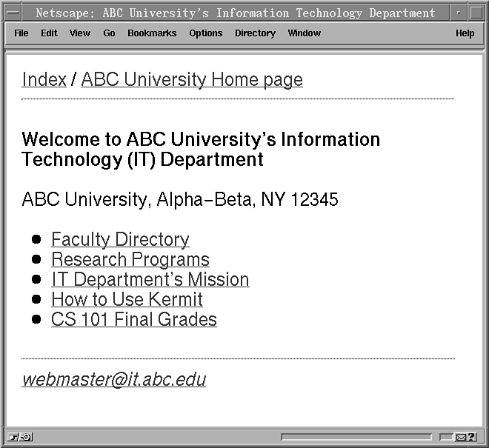Open the Options menu
The image size is (489, 448).
coord(205,33)
